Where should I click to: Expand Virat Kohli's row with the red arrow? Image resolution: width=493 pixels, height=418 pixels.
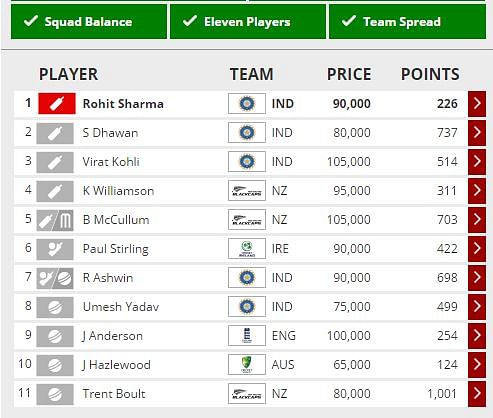click(x=477, y=162)
